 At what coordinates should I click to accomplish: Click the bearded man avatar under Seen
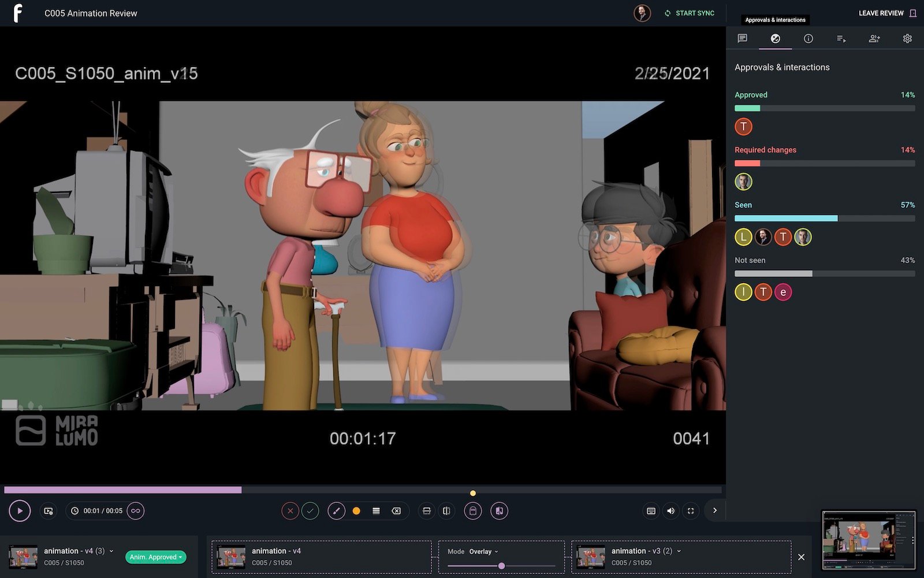(x=763, y=237)
